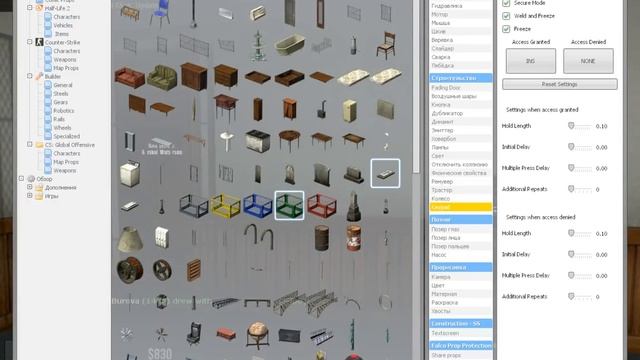Spawn the lampshade prop
Image resolution: width=640 pixels, height=360 pixels.
tap(130, 238)
